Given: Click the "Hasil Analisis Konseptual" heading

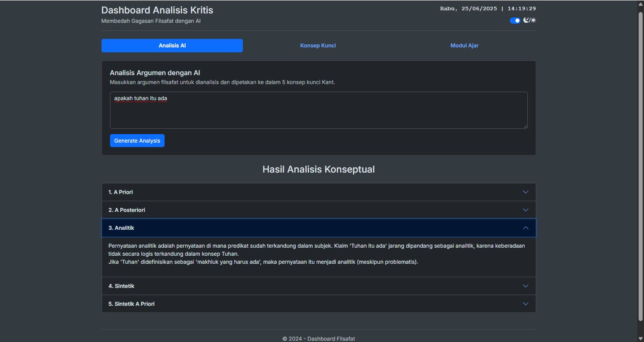Looking at the screenshot, I should pos(319,169).
